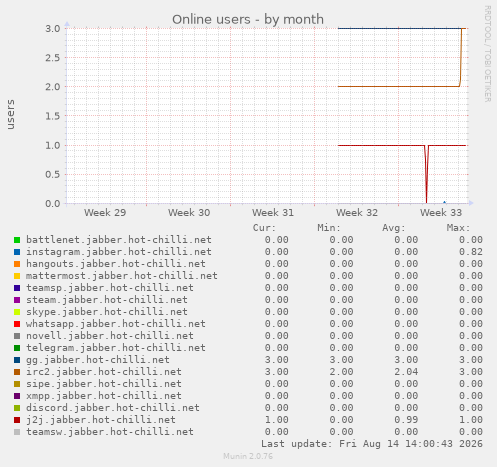Click the 'users' y-axis label
497x467 pixels.
pos(10,114)
